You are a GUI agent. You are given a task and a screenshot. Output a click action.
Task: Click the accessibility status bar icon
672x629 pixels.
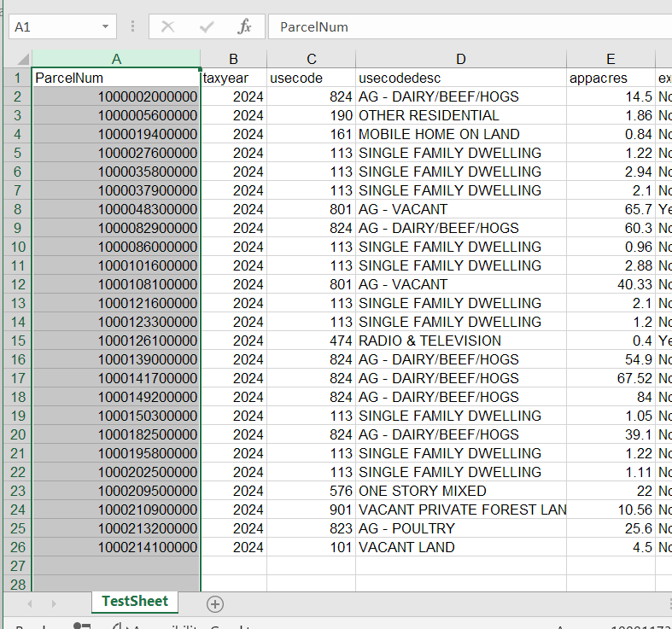point(119,626)
